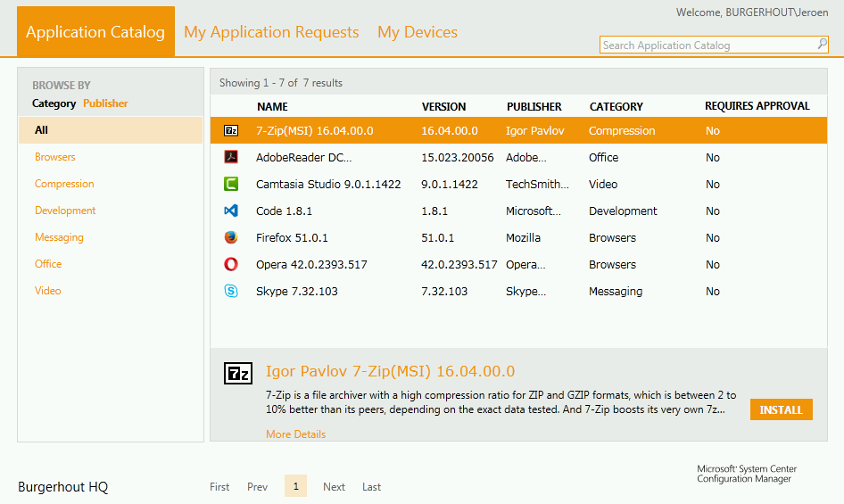The height and width of the screenshot is (504, 844).
Task: Open the Application Catalog tab
Action: [95, 32]
